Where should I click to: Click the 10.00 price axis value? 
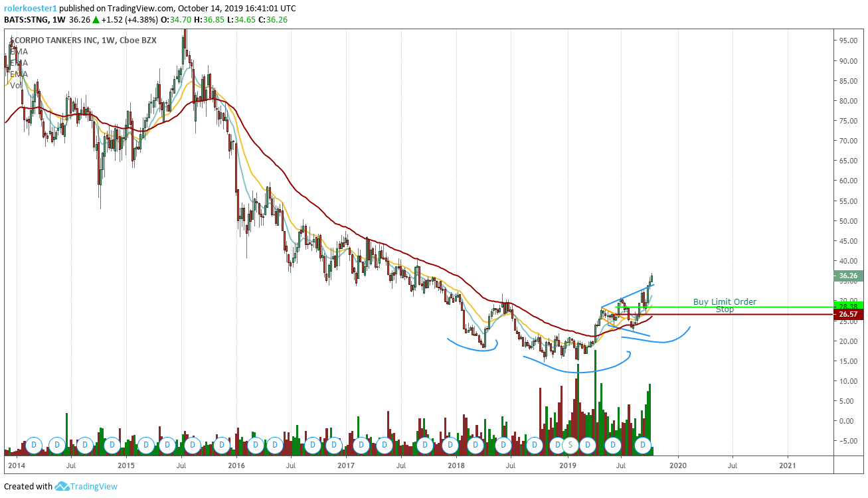tap(849, 381)
